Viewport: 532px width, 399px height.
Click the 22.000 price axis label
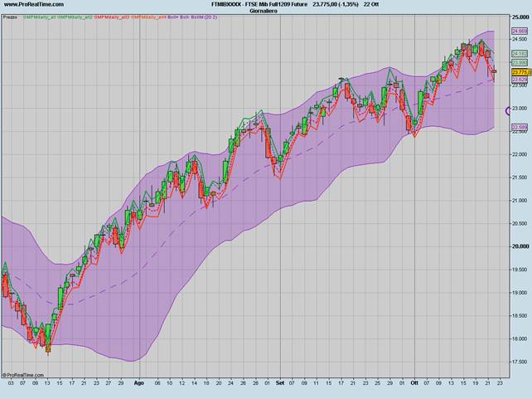(520, 154)
